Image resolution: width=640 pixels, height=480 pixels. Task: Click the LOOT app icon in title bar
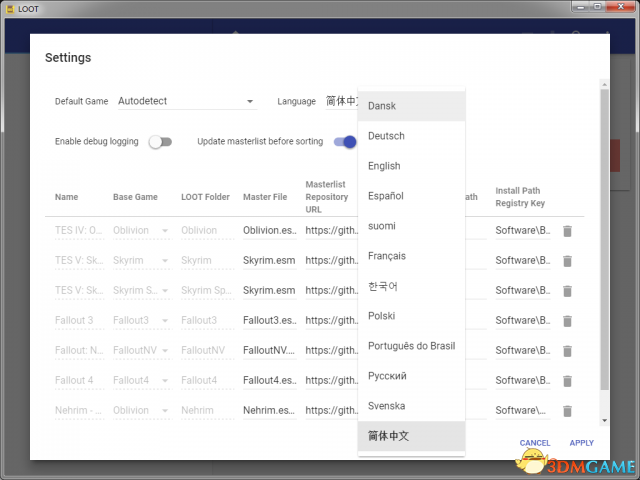tap(9, 8)
